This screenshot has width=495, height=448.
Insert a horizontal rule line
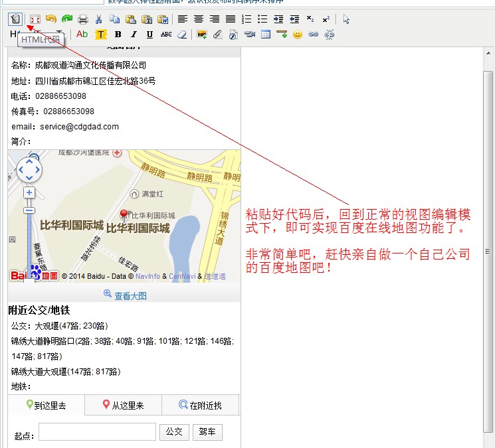tap(282, 35)
